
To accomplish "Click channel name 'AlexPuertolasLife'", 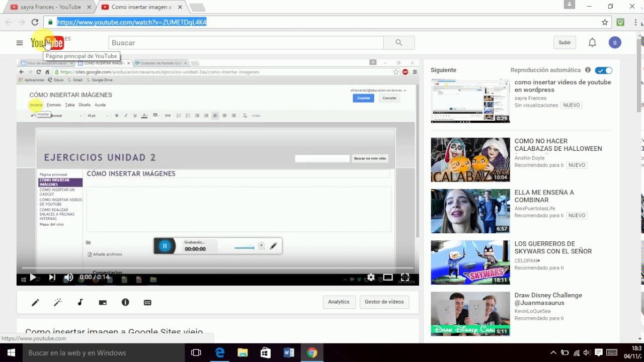I will (535, 208).
